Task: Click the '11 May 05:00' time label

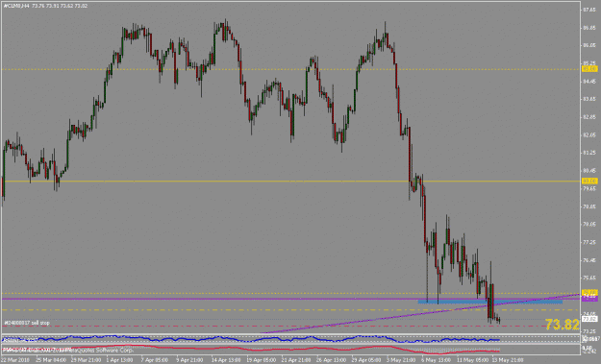Action: pyautogui.click(x=471, y=360)
